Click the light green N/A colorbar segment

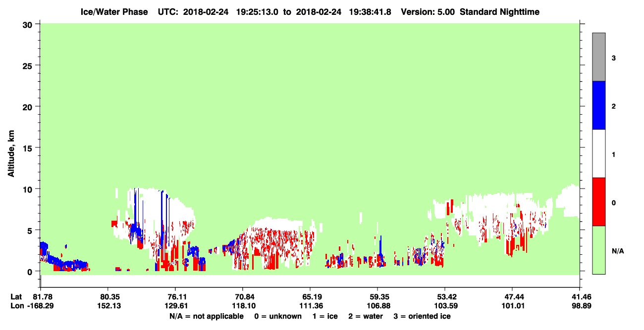pos(599,250)
